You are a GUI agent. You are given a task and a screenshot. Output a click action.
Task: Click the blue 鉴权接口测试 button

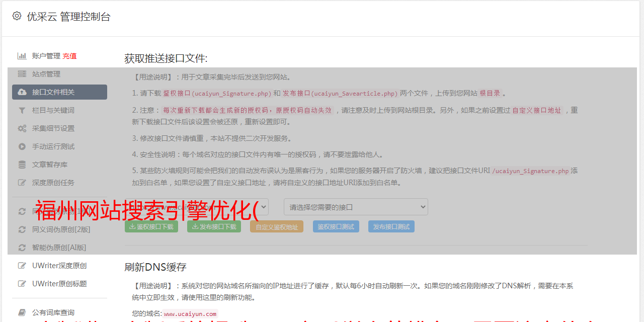point(336,226)
